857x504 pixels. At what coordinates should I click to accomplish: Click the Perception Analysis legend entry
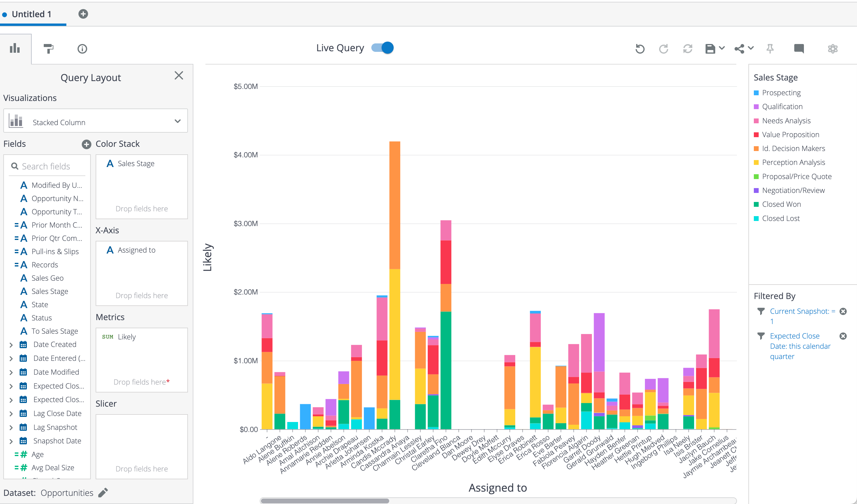click(790, 162)
